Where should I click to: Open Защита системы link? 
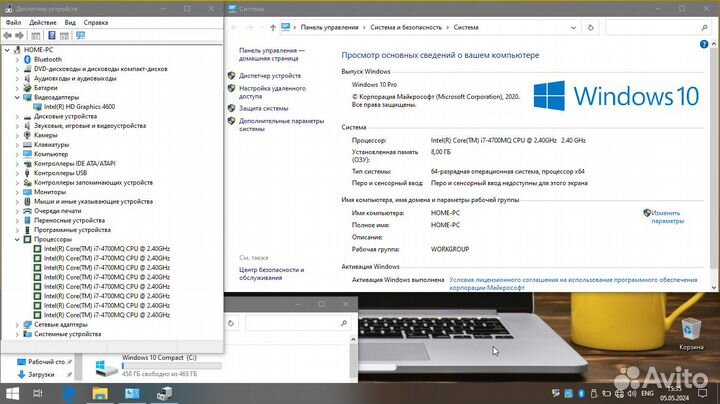(x=264, y=108)
